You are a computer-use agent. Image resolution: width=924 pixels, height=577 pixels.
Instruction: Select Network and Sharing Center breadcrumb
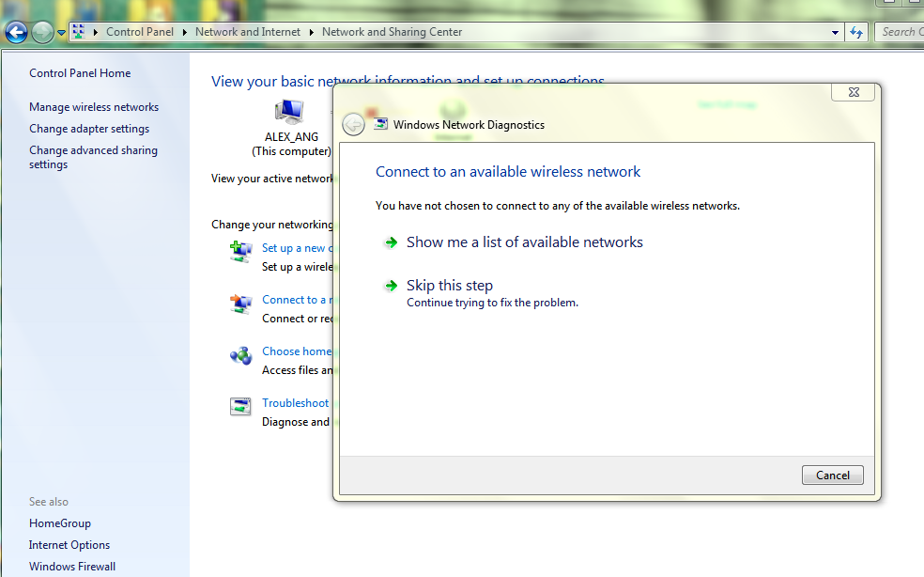click(392, 32)
